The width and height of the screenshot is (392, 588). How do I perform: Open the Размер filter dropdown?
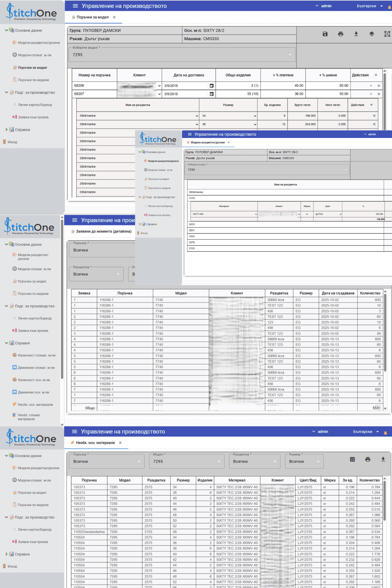pos(304,462)
